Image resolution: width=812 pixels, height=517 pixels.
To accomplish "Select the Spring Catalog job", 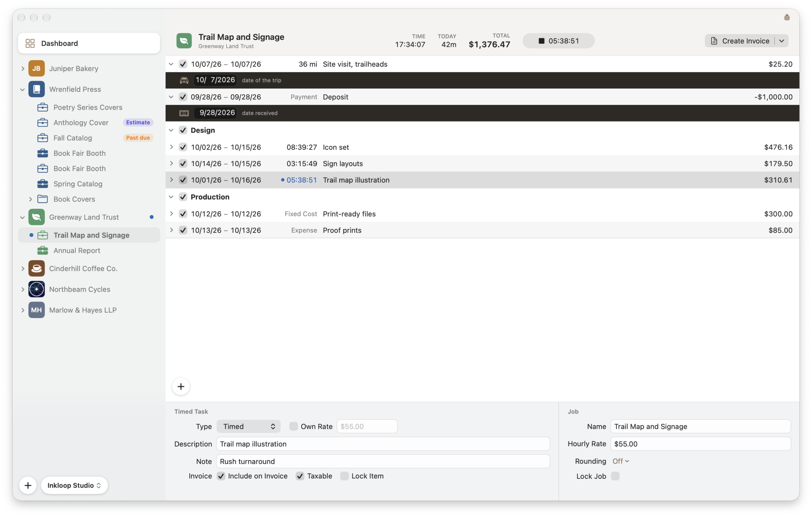I will 89,184.
